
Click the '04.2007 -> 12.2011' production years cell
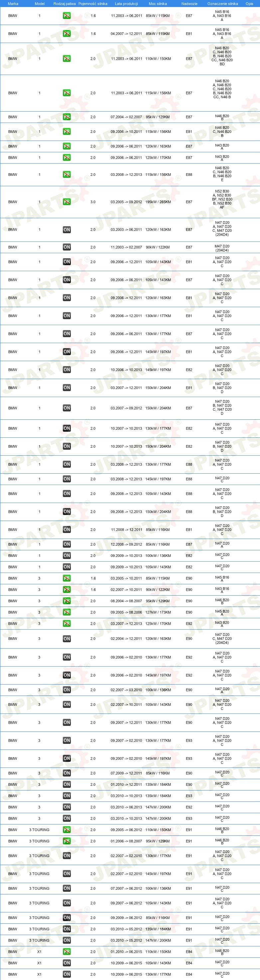click(126, 34)
